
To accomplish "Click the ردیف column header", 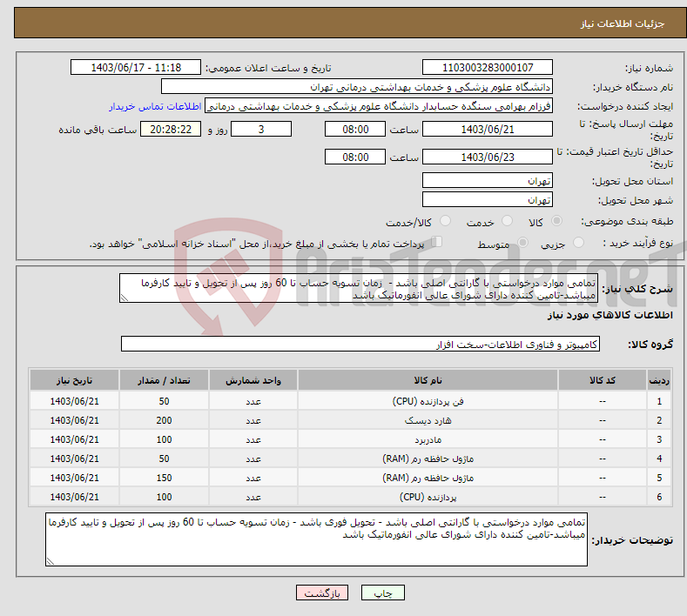I will [x=659, y=380].
